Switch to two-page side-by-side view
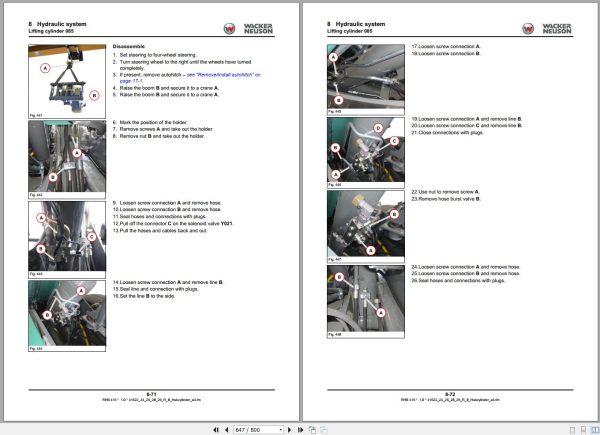This screenshot has width=600, height=435. coord(595,430)
